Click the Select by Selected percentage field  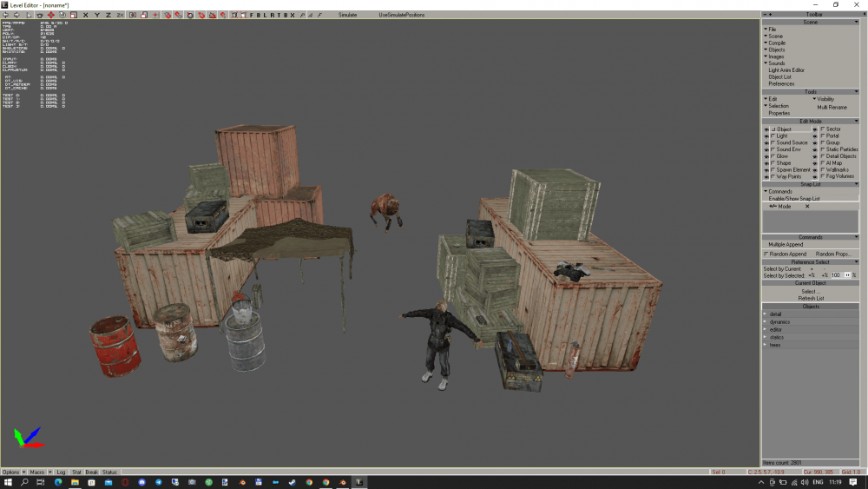click(x=836, y=275)
